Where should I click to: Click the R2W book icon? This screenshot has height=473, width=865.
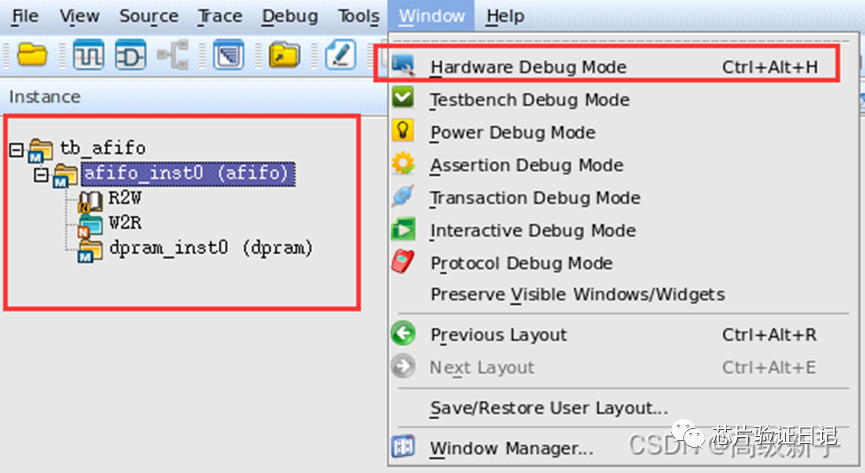click(x=90, y=202)
